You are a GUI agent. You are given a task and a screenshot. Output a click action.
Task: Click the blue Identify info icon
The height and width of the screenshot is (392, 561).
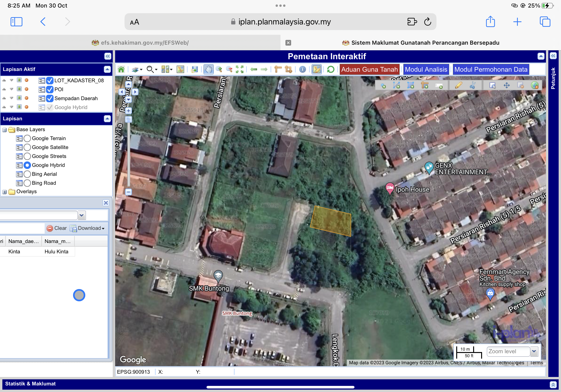pyautogui.click(x=303, y=69)
